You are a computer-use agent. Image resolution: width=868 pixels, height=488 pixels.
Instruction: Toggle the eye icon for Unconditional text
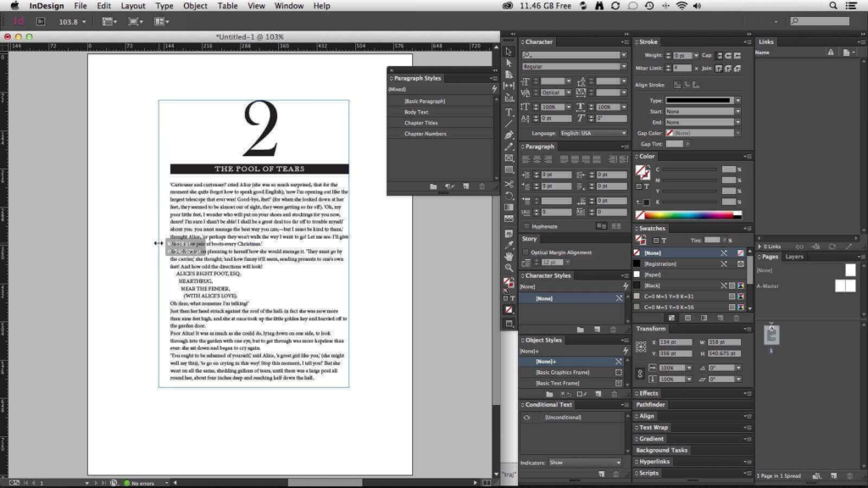(x=527, y=418)
